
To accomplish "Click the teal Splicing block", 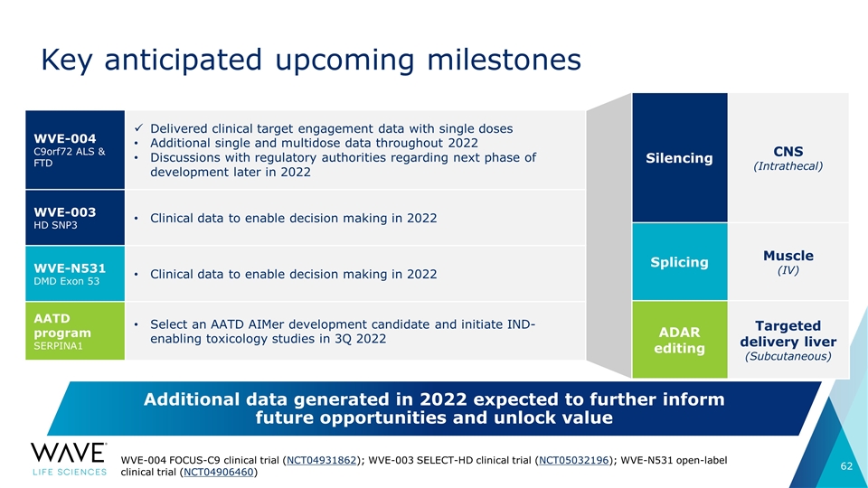I will pyautogui.click(x=680, y=262).
